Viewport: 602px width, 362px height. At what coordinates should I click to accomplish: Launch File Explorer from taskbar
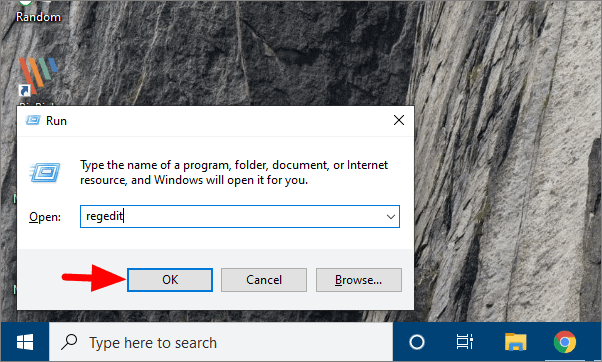pyautogui.click(x=515, y=342)
